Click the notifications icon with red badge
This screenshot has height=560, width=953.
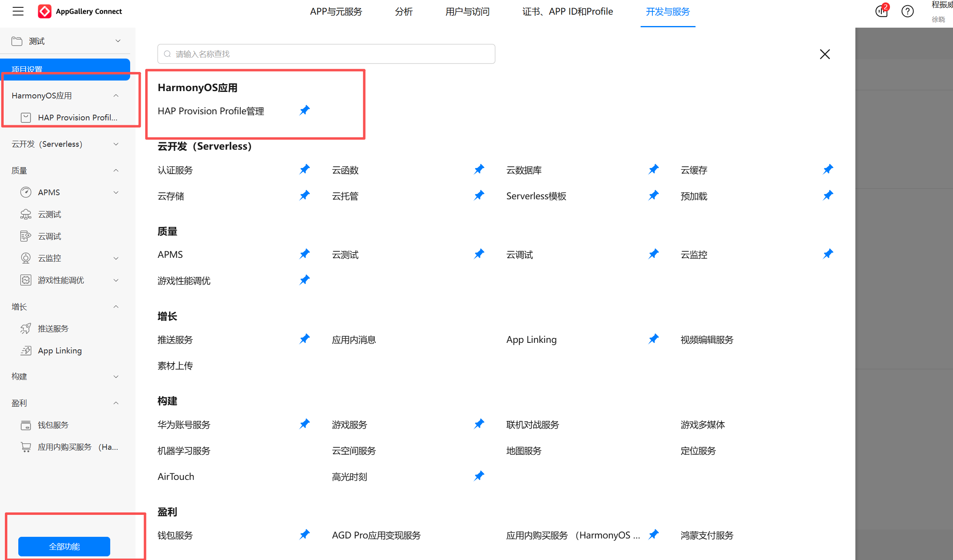click(882, 11)
